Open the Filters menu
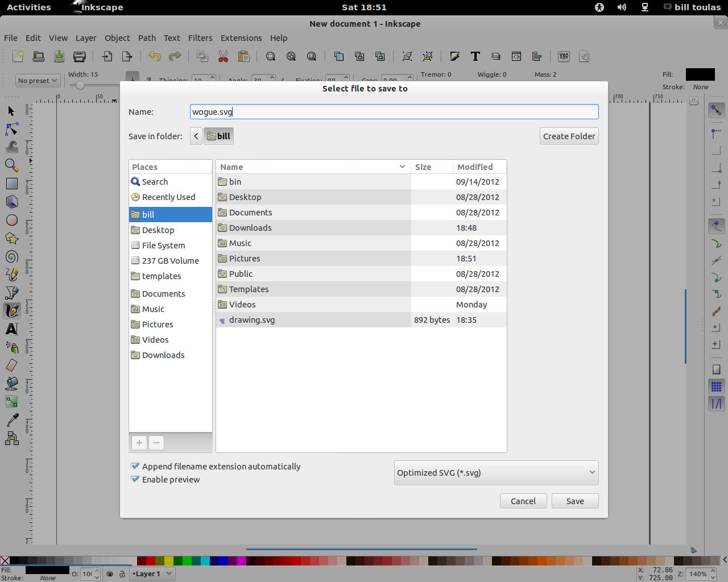The width and height of the screenshot is (728, 582). click(x=200, y=38)
